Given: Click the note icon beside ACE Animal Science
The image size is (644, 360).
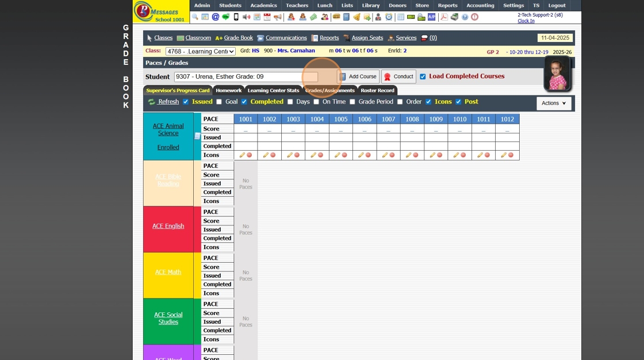Looking at the screenshot, I should click(x=197, y=136).
